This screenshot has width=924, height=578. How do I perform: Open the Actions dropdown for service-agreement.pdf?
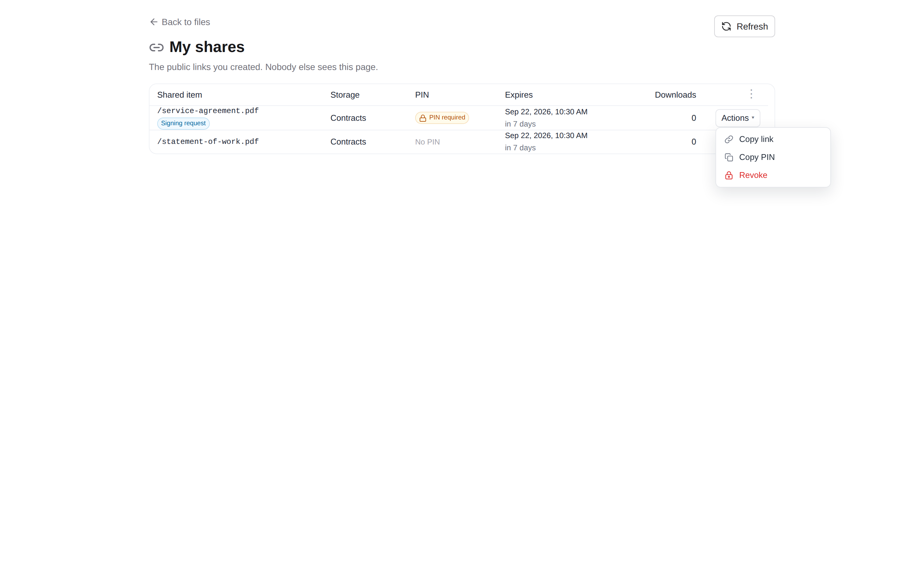[x=737, y=118]
